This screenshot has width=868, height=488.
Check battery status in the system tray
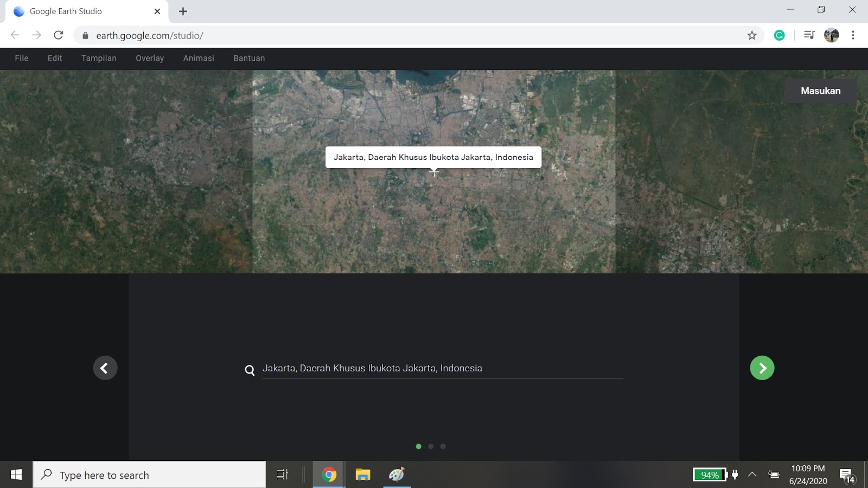[x=711, y=474]
